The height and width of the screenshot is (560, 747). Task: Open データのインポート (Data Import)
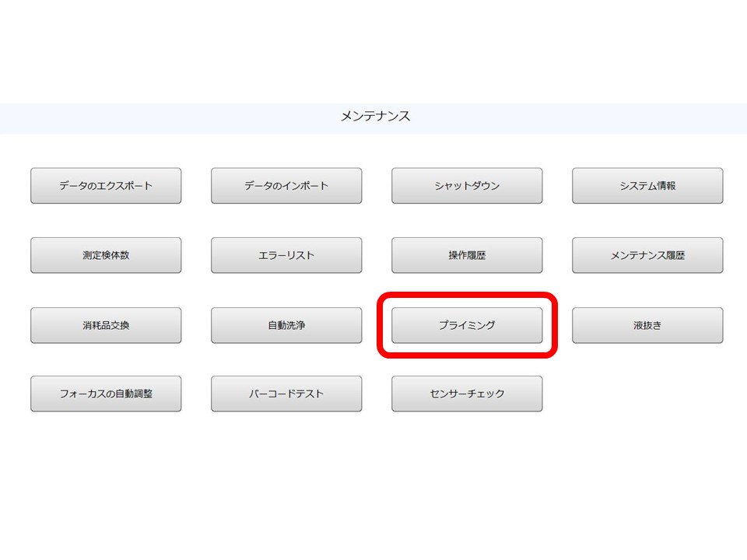click(286, 185)
